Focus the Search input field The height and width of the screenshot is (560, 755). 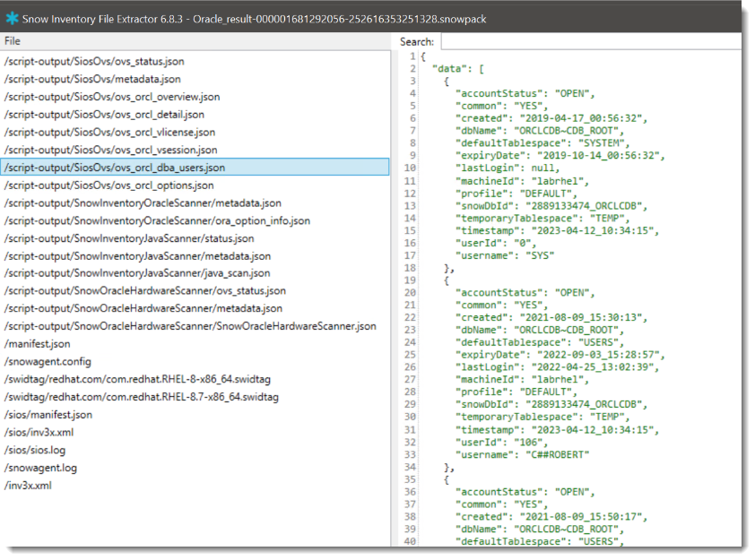(591, 41)
